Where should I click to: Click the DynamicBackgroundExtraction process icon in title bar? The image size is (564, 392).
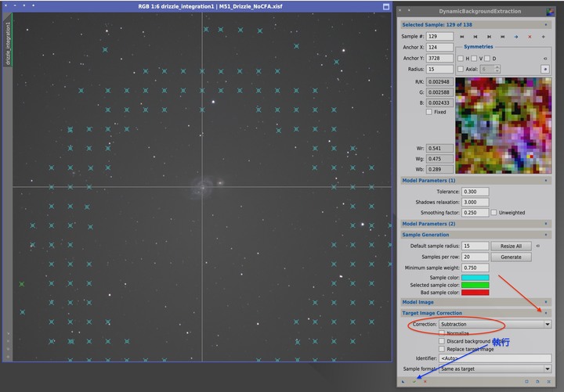[x=550, y=12]
